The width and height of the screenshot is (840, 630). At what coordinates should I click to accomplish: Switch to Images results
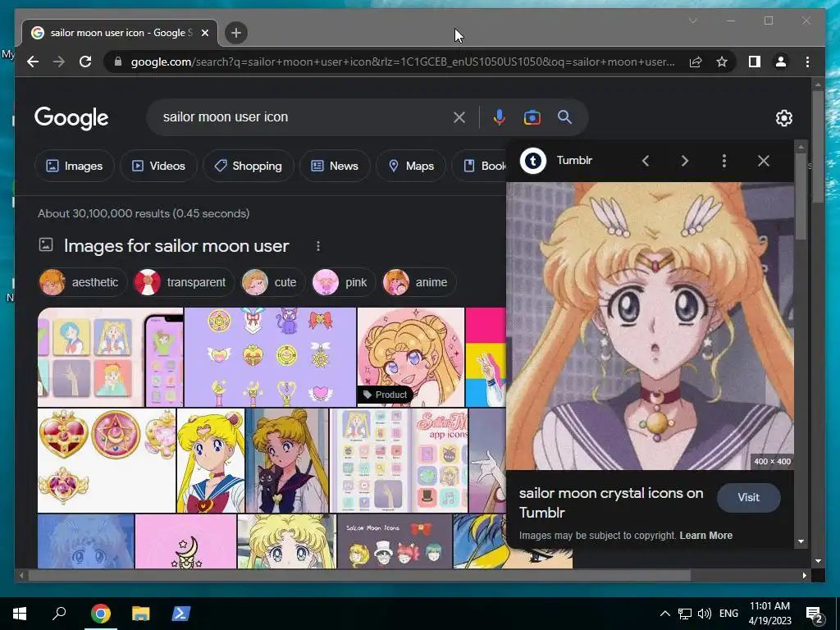click(x=75, y=166)
